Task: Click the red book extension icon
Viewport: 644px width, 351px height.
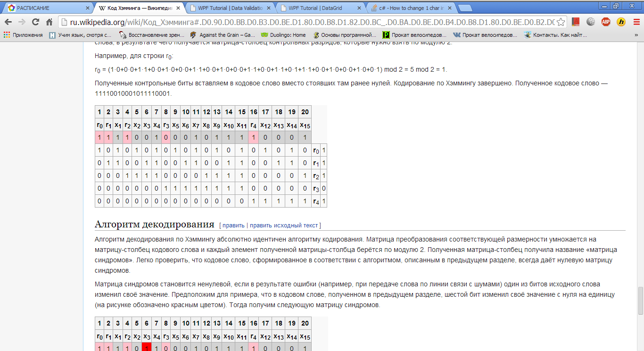Action: pyautogui.click(x=576, y=22)
